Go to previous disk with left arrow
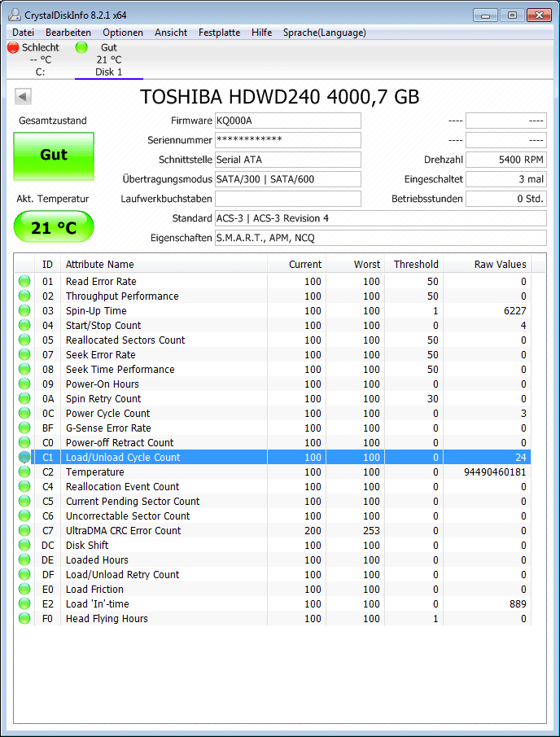This screenshot has height=737, width=560. coord(23,97)
